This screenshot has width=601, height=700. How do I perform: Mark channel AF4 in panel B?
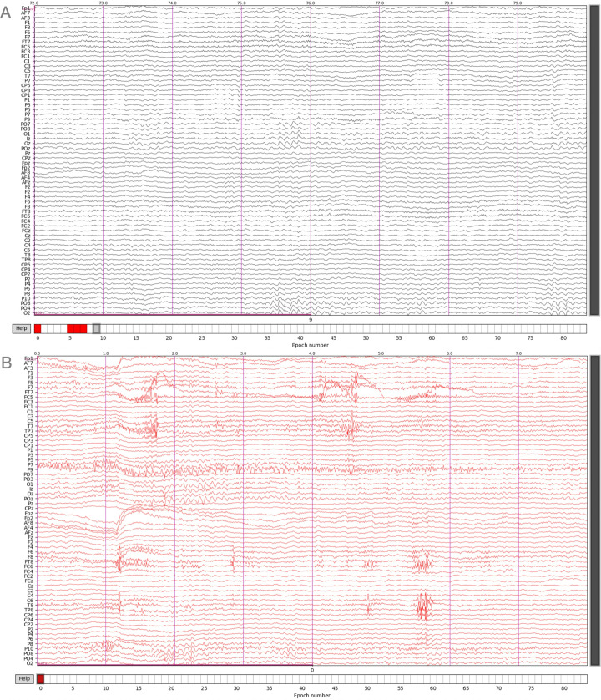(x=28, y=528)
